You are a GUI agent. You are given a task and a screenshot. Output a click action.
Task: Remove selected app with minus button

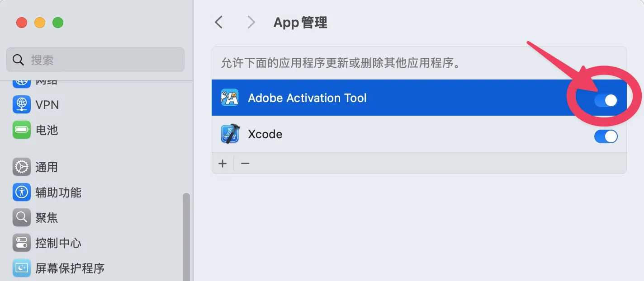245,163
